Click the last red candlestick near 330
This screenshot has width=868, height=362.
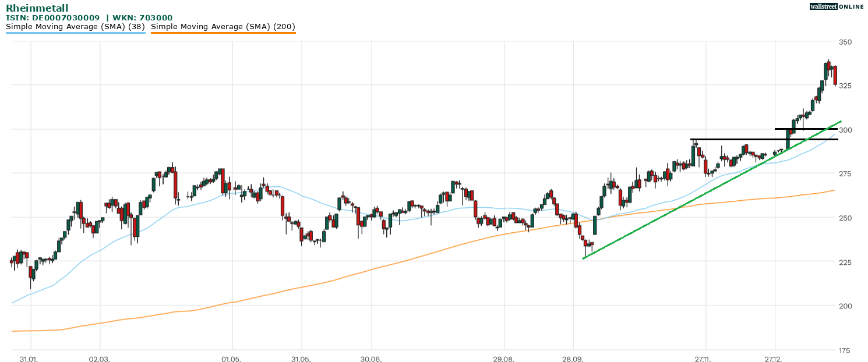coord(835,76)
